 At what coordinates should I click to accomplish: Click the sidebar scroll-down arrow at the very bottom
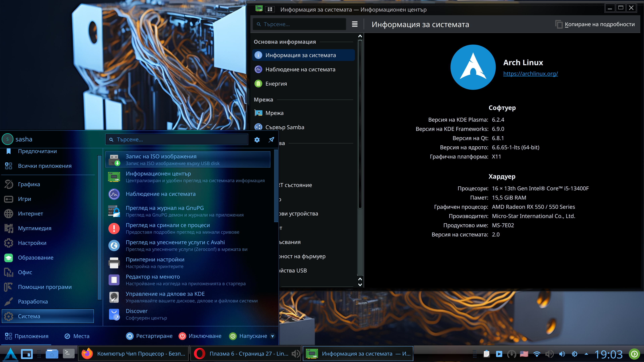360,285
